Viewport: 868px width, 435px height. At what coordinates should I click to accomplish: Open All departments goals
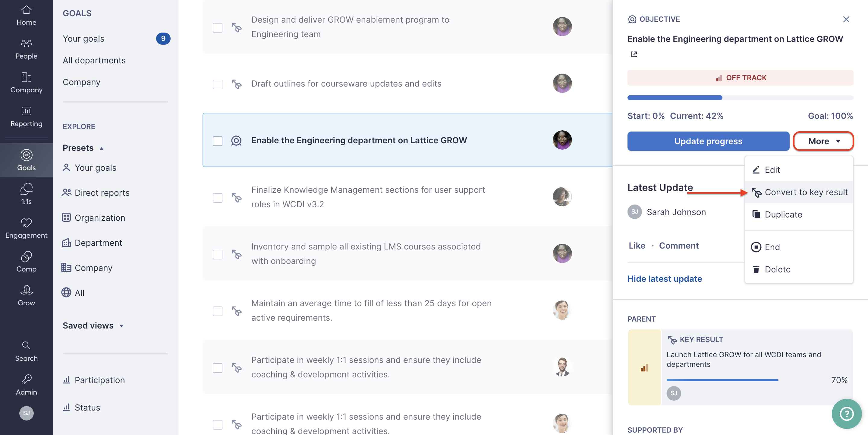(94, 60)
